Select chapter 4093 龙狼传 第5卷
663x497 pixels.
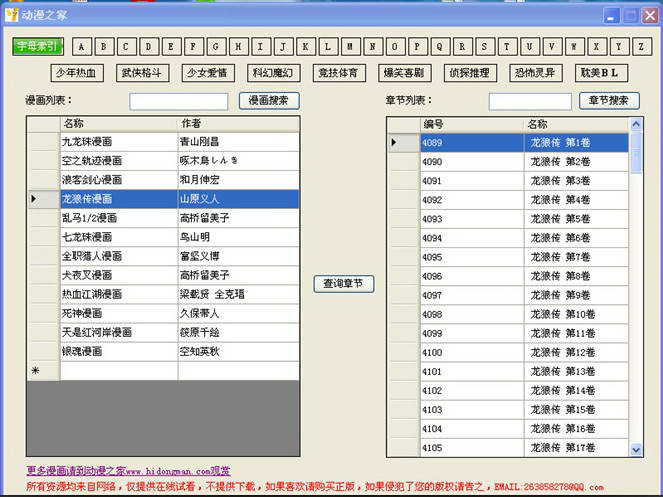click(508, 219)
